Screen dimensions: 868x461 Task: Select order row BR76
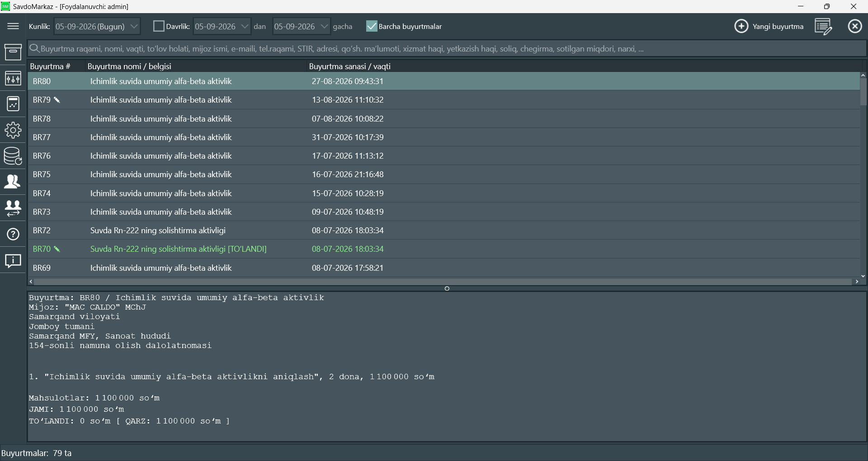(443, 156)
